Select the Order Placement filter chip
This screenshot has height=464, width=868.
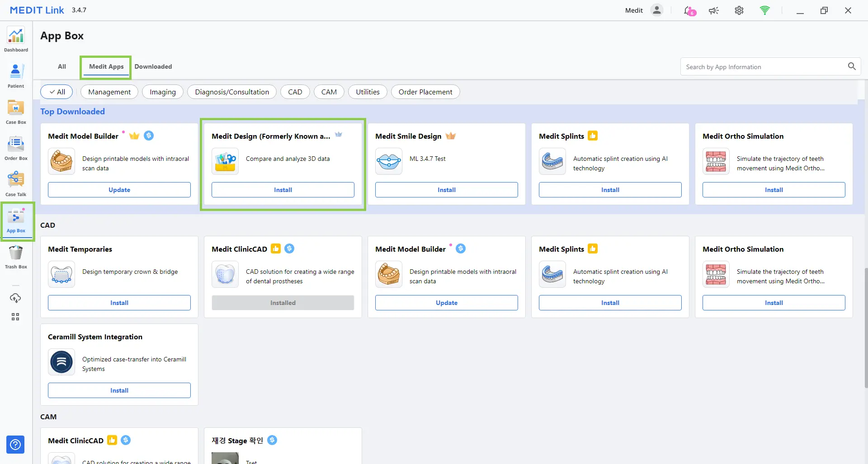(x=425, y=92)
